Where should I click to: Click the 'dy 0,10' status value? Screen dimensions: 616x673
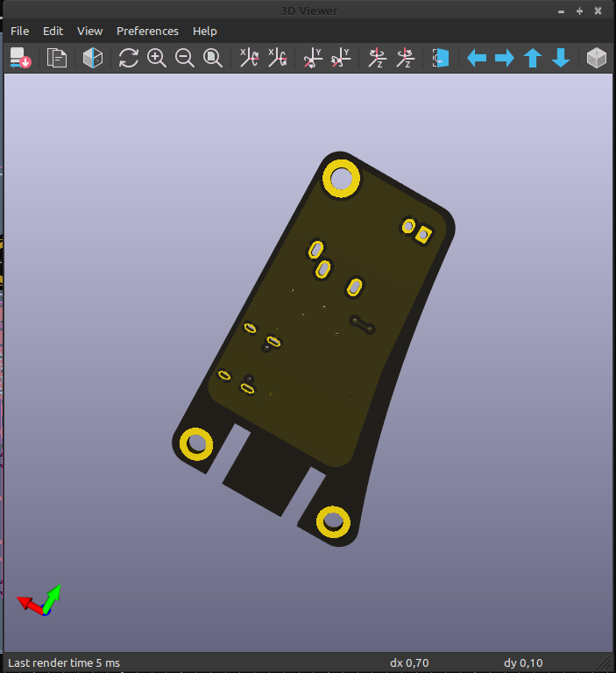[x=523, y=662]
